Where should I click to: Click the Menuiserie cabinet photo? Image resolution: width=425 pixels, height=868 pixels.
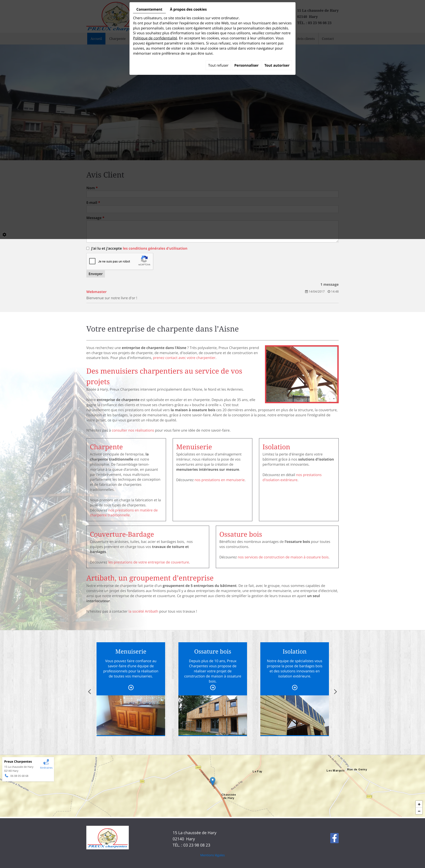tap(131, 715)
